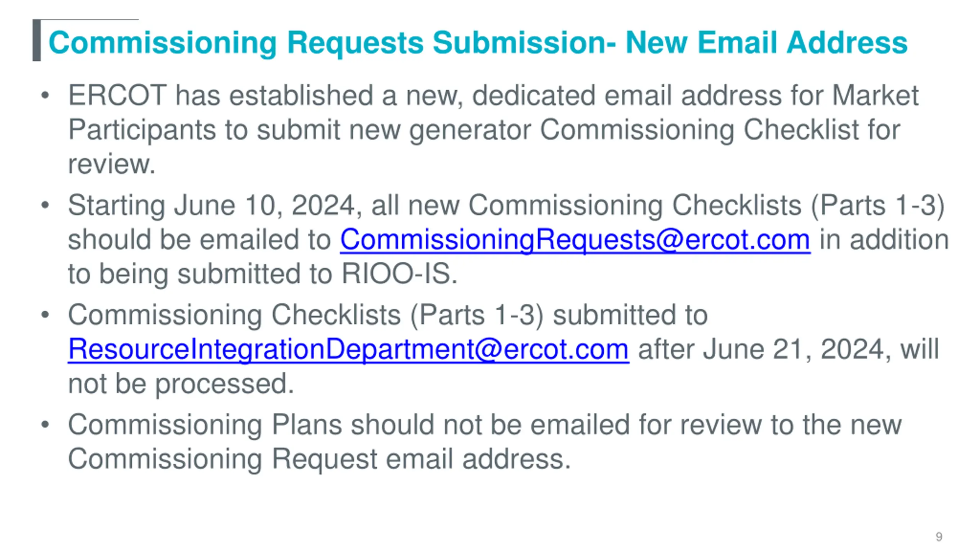Click the bullet dot before Starting June 10
Viewport: 980px width, 551px height.
pyautogui.click(x=45, y=205)
